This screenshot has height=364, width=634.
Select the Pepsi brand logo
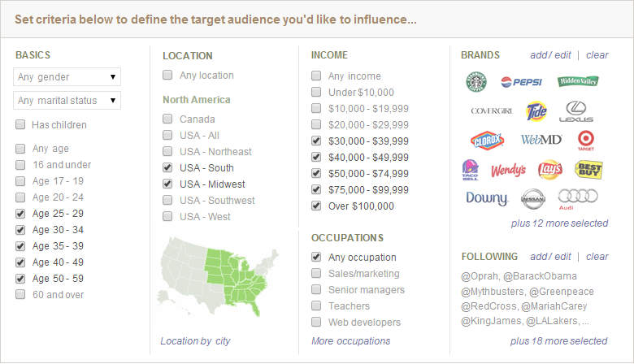pyautogui.click(x=521, y=82)
